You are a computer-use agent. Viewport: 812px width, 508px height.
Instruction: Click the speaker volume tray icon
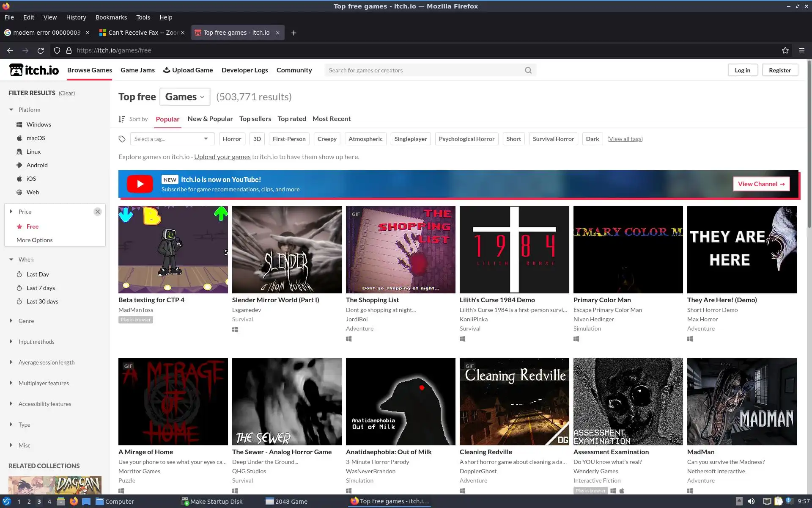[751, 501]
